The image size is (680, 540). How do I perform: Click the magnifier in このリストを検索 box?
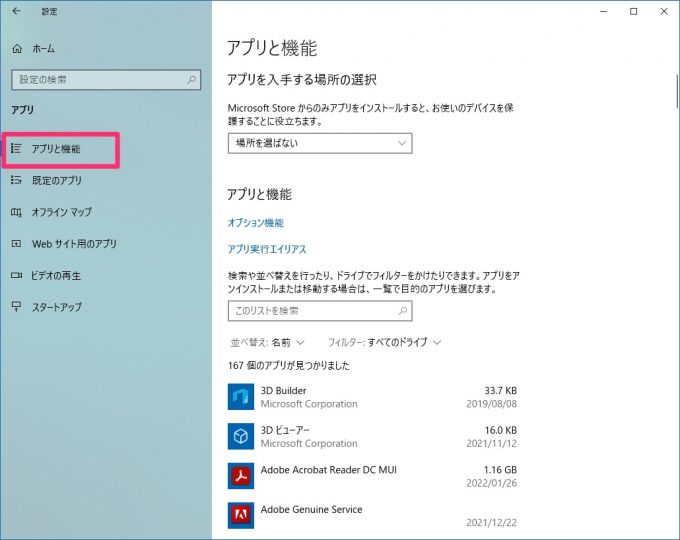(403, 311)
